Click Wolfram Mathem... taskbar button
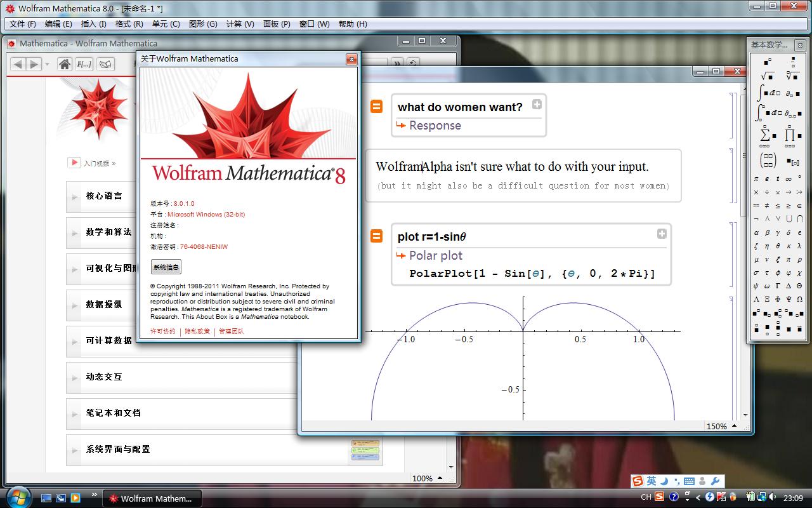Image resolution: width=812 pixels, height=508 pixels. (153, 498)
